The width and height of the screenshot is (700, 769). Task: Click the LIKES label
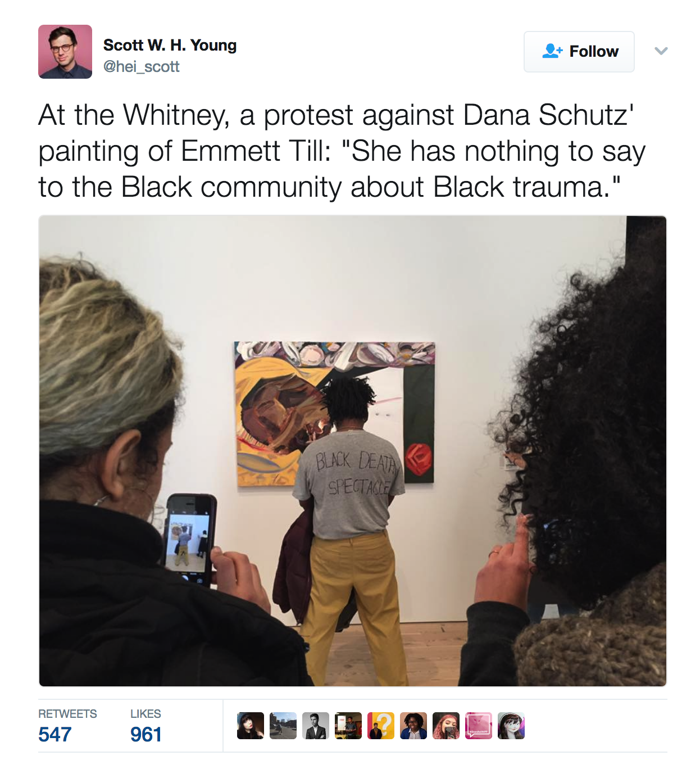point(146,714)
